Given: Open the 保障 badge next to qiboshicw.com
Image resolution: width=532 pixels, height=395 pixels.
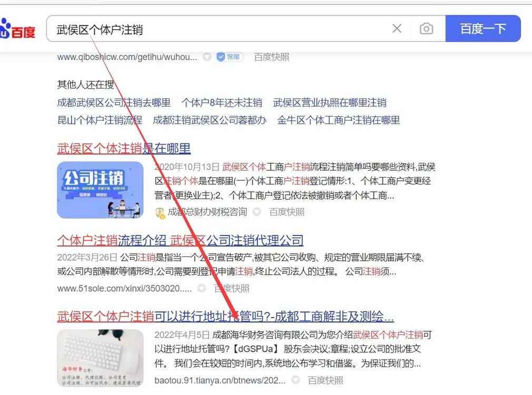Looking at the screenshot, I should (x=230, y=57).
